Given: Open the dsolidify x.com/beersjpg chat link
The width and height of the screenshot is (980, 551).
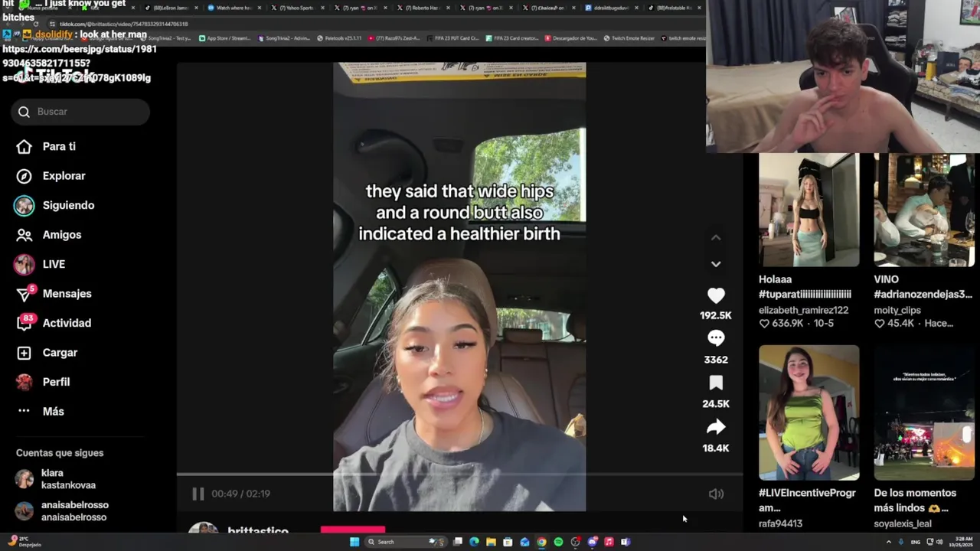Looking at the screenshot, I should (80, 63).
